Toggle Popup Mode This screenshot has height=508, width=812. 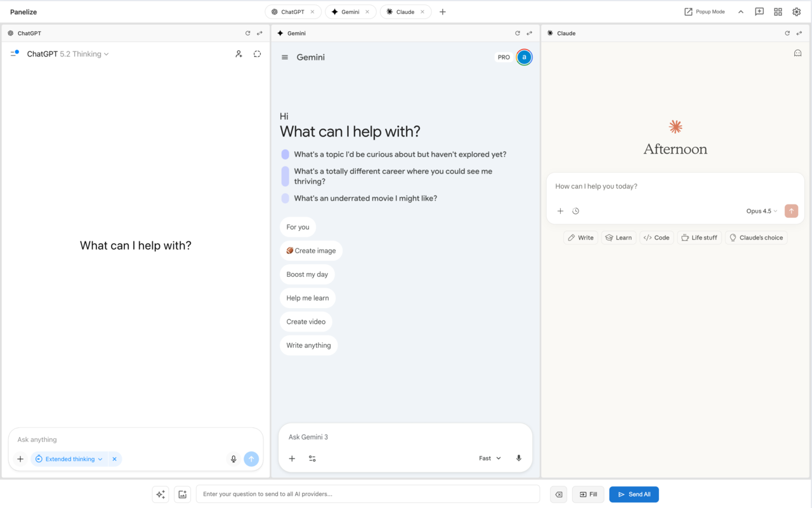pos(704,11)
